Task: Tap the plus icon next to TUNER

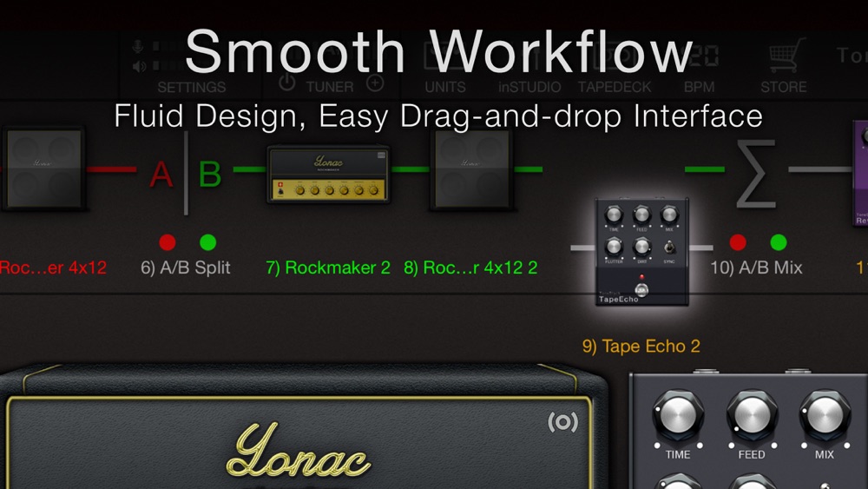Action: 375,83
